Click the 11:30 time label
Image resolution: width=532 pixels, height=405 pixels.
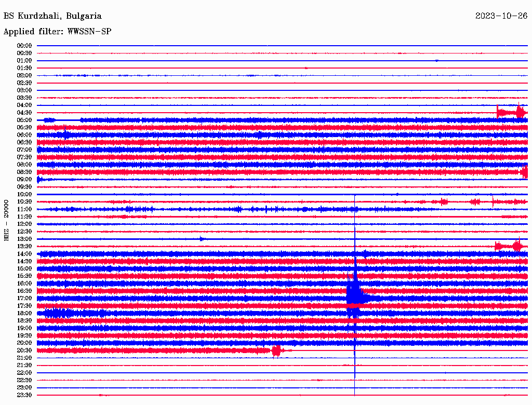[x=24, y=217]
